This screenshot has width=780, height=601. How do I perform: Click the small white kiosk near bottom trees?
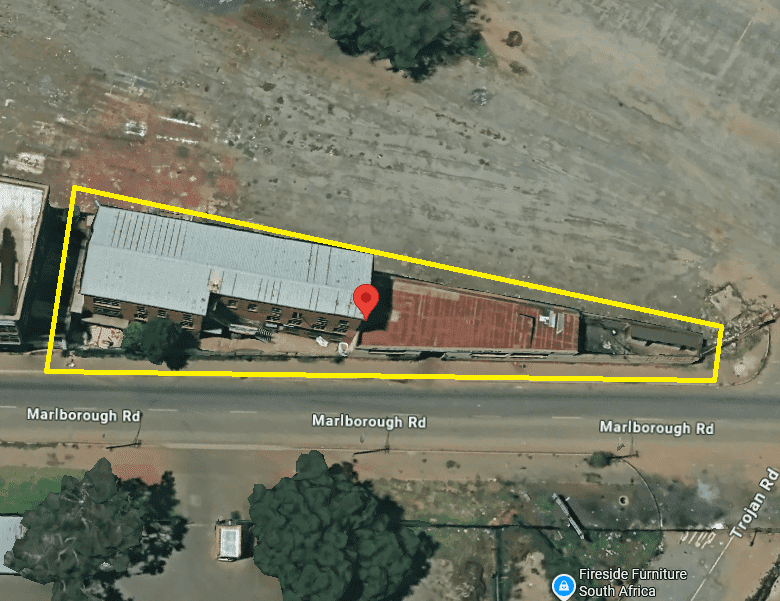229,540
